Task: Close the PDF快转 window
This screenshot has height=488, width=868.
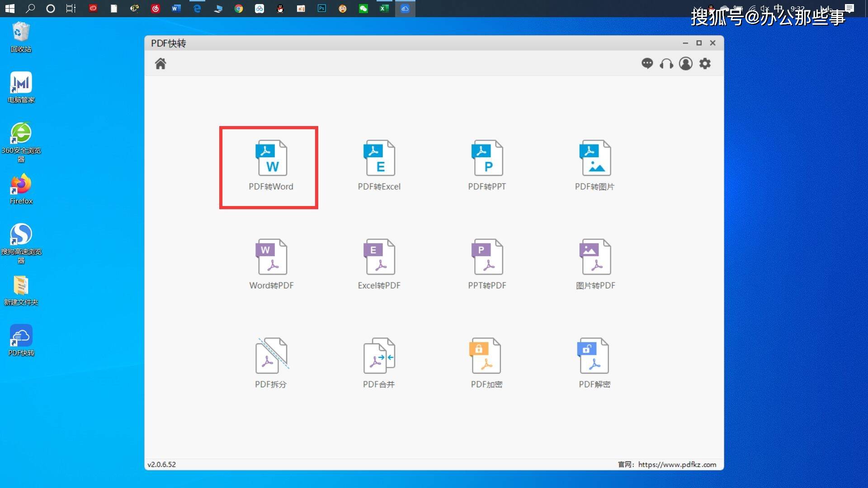Action: tap(713, 43)
